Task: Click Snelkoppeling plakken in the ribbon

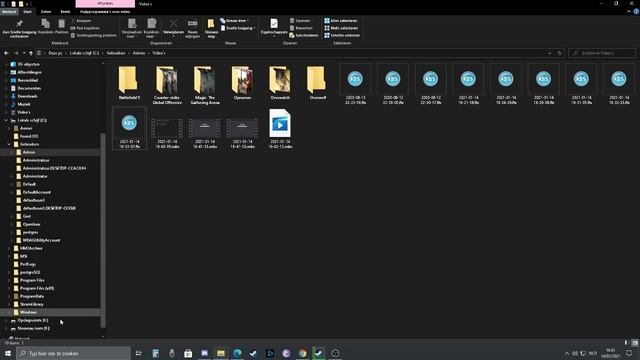Action: click(93, 35)
